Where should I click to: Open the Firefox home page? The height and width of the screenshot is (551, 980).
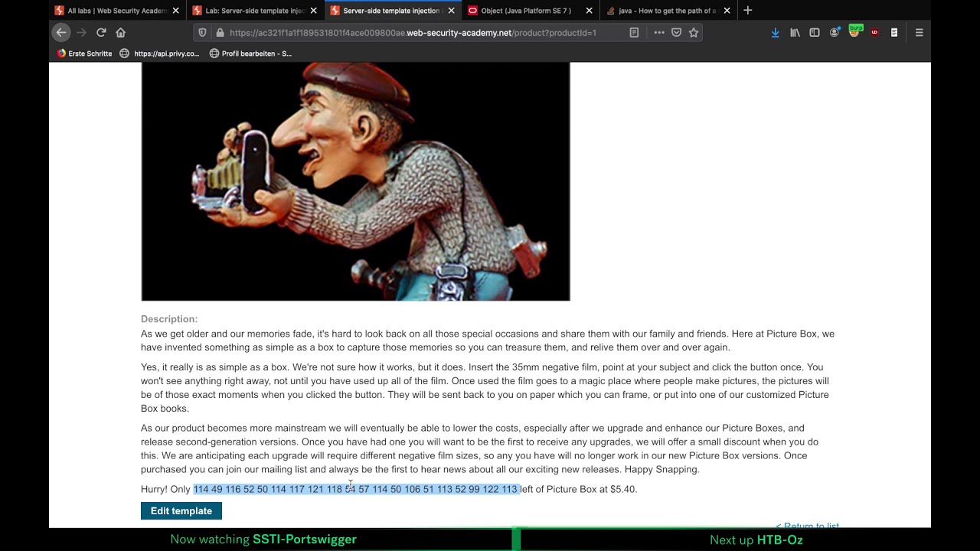pos(120,33)
